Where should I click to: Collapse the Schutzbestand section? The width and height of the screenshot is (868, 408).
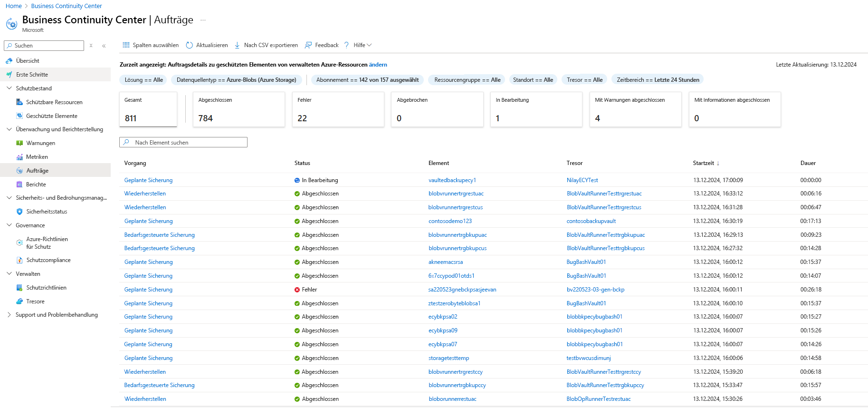(9, 88)
